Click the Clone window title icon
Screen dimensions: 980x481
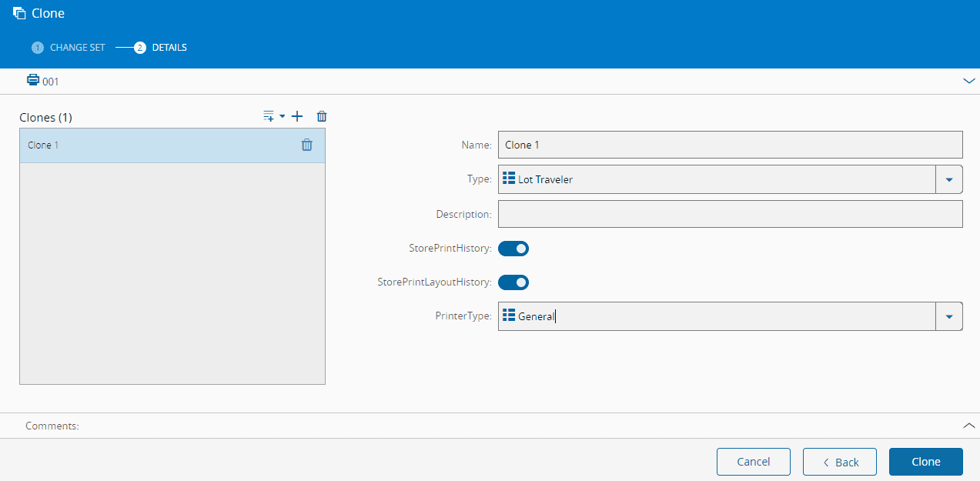coord(20,13)
